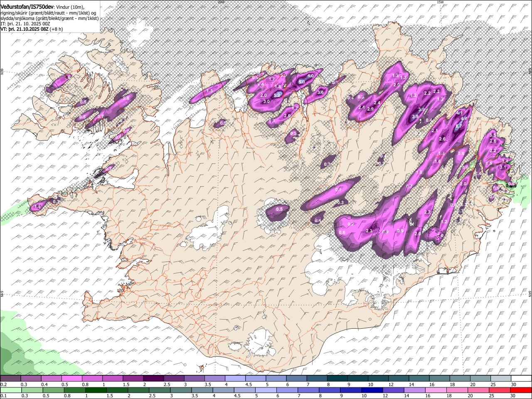Select the bright pink 0.5–0.8 snow legend swatch
The width and height of the screenshot is (532, 399).
71,378
